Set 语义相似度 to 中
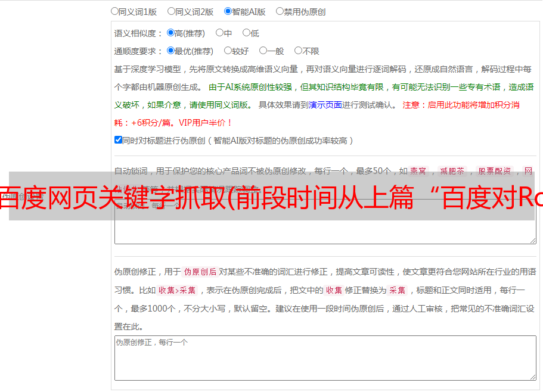 point(219,33)
